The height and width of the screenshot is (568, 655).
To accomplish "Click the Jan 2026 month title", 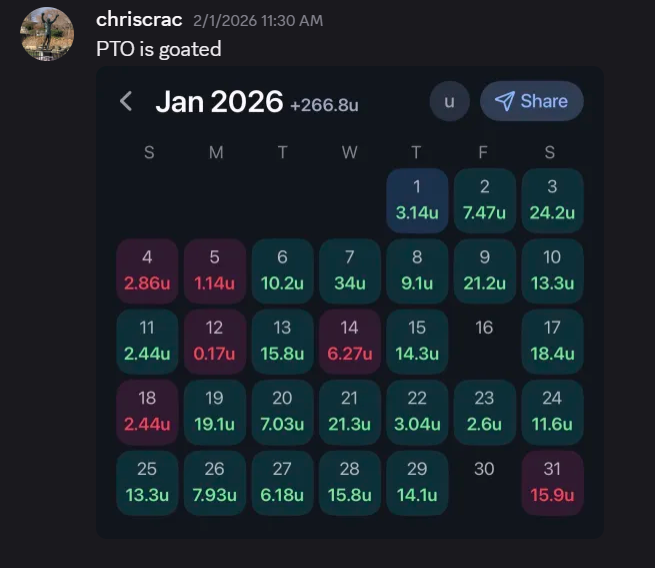I will [x=219, y=101].
